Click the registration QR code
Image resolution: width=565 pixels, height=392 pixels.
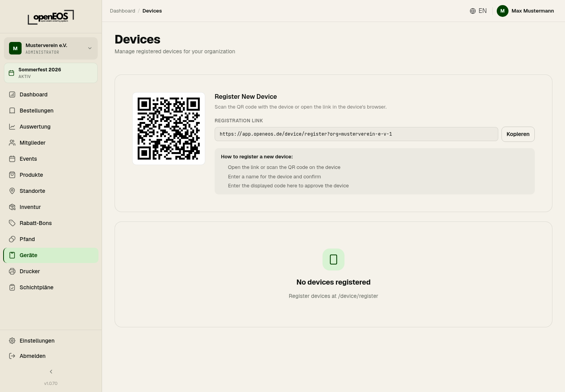[169, 129]
